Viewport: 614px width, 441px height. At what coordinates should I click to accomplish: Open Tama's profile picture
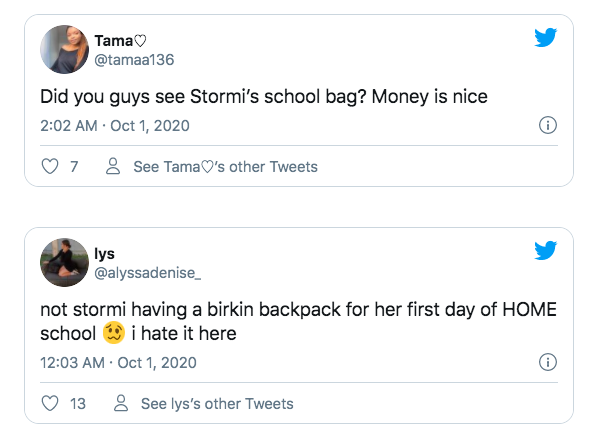(x=64, y=49)
